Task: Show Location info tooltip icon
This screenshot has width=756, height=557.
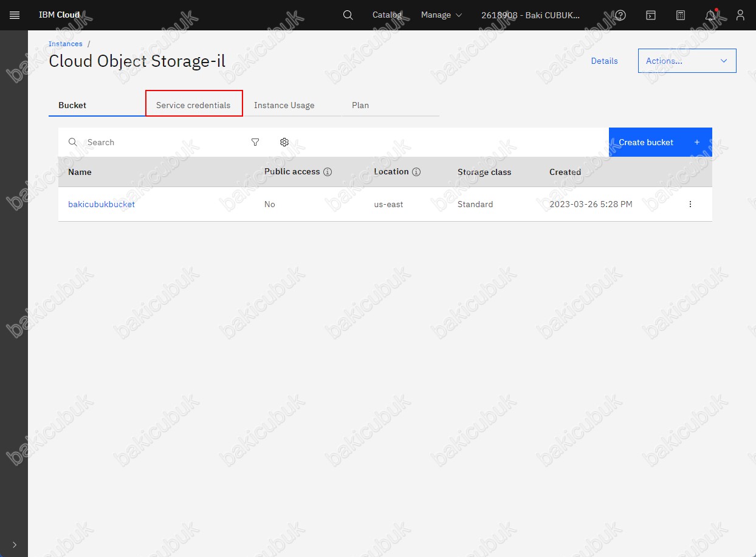Action: click(x=416, y=172)
